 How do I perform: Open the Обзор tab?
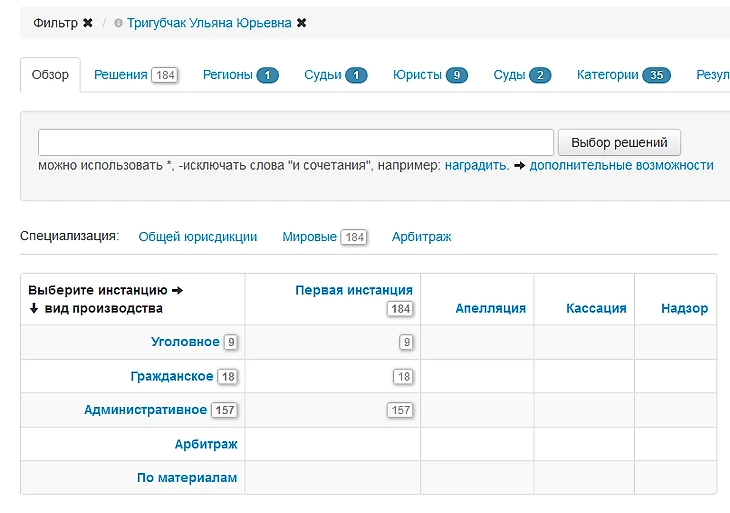50,75
